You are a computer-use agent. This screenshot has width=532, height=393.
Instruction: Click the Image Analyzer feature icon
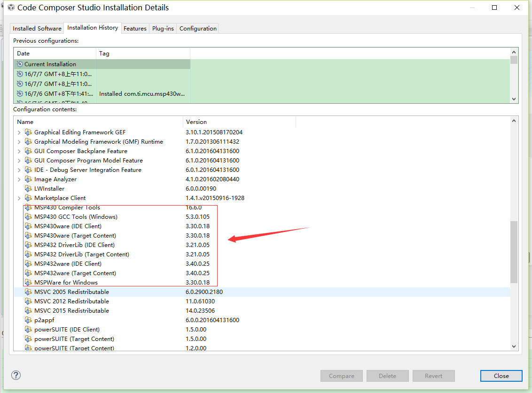pos(28,179)
